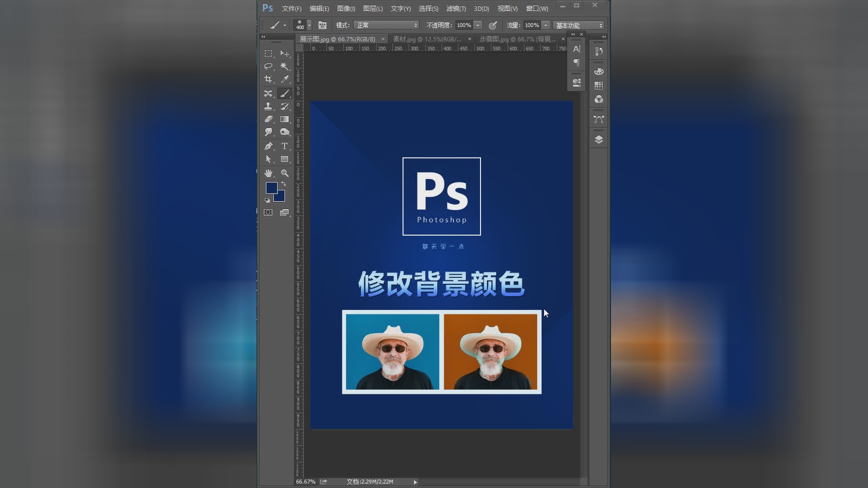Open the workspace switcher 基本功能
Image resolution: width=868 pixels, height=488 pixels.
(x=579, y=25)
